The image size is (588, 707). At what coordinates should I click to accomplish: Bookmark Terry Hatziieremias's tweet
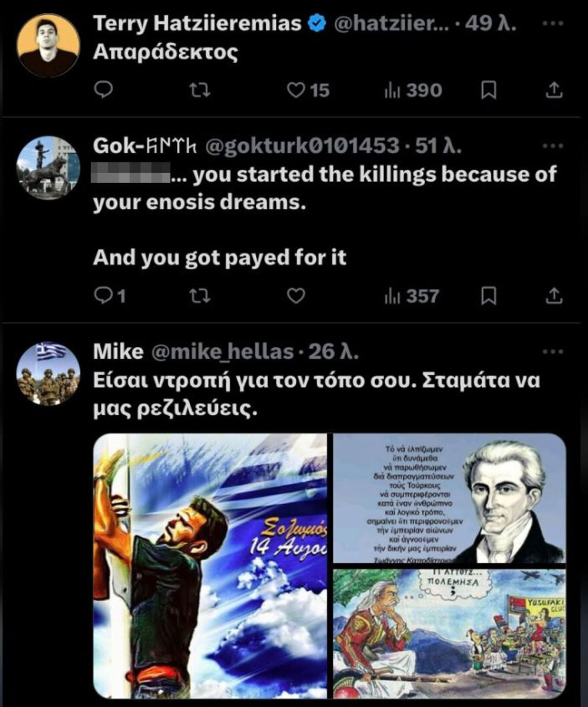pyautogui.click(x=489, y=90)
